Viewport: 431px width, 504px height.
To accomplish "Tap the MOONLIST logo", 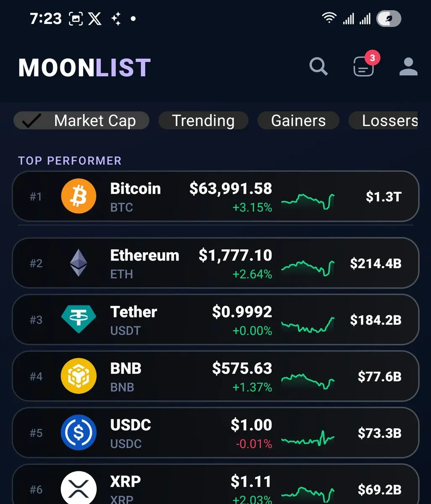I will coord(84,68).
